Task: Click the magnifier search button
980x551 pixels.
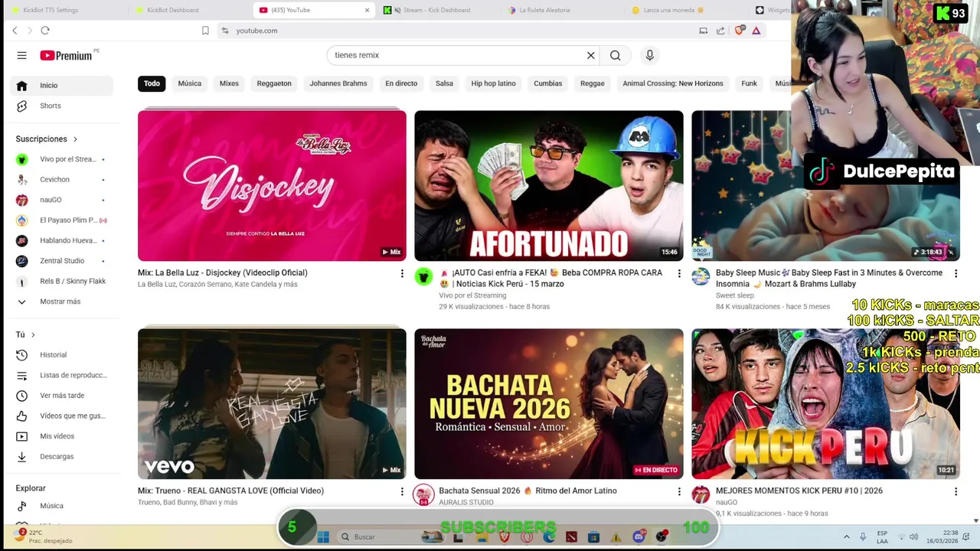Action: (x=615, y=55)
